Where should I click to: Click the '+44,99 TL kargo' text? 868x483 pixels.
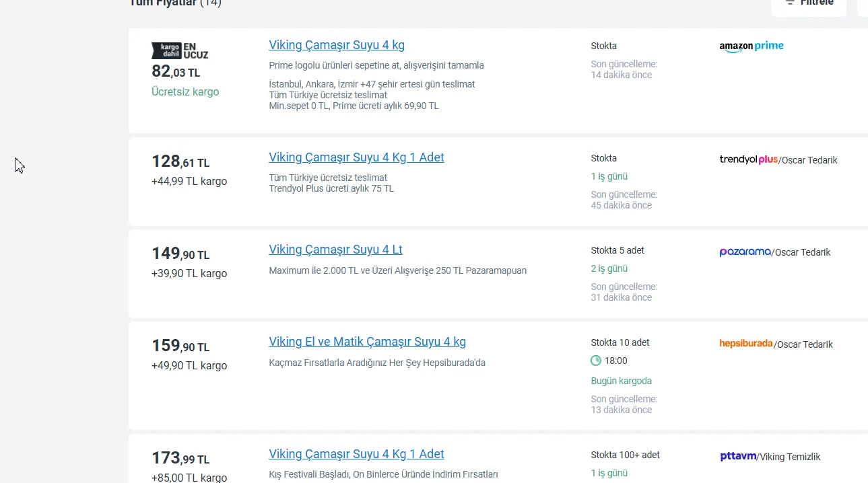pos(189,181)
